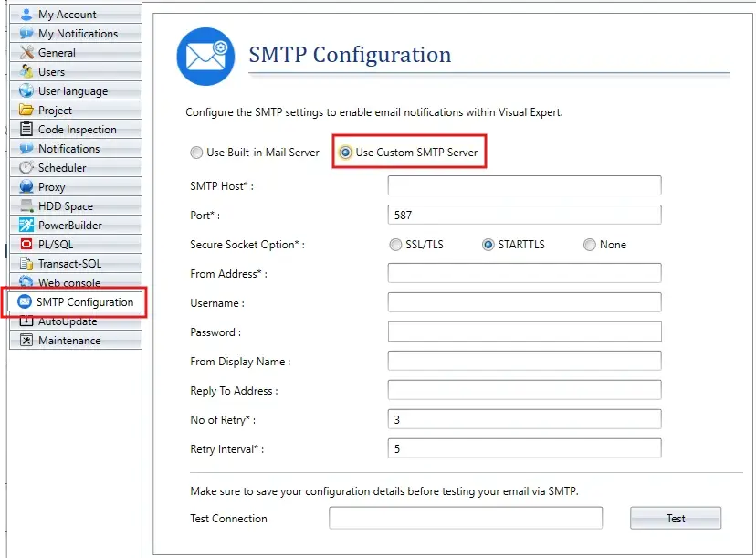Click the Web console icon
The height and width of the screenshot is (558, 756).
(26, 281)
